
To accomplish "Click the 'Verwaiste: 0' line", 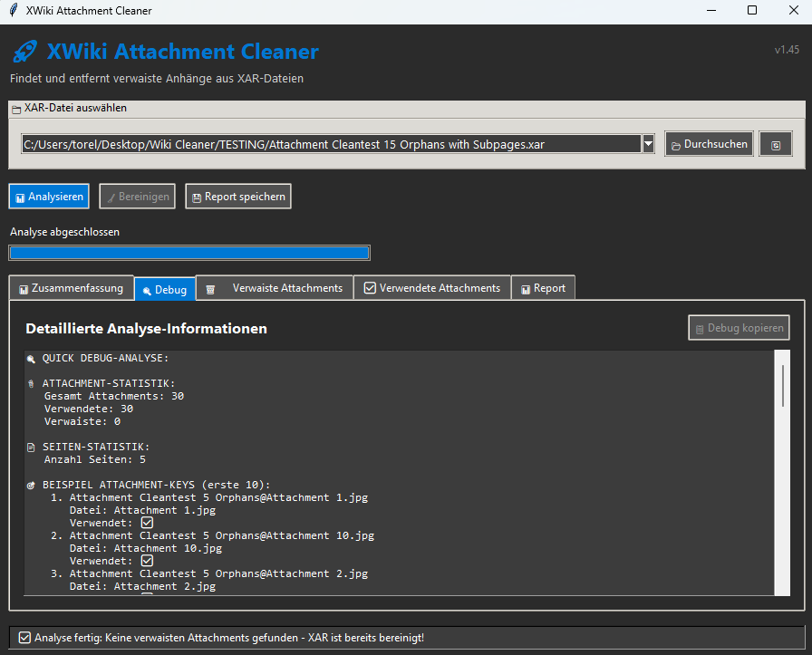I will pos(82,421).
